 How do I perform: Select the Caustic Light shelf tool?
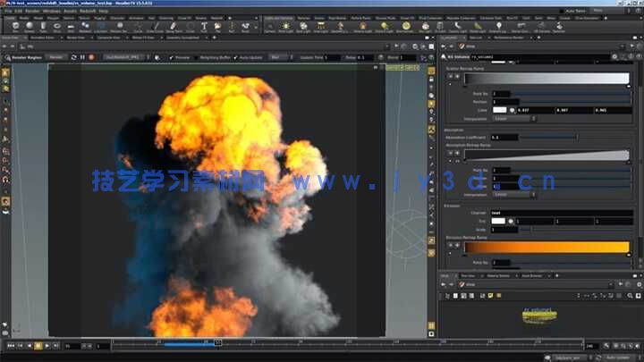coord(458,27)
